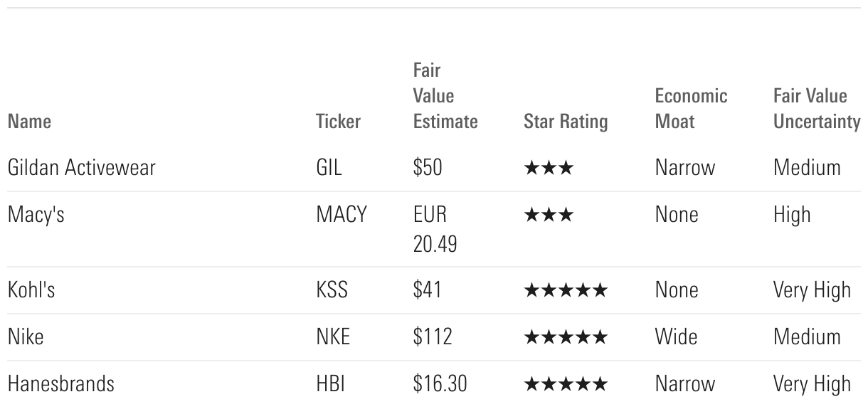Image resolution: width=868 pixels, height=414 pixels.
Task: Click the HBI ticker symbol
Action: [x=330, y=384]
